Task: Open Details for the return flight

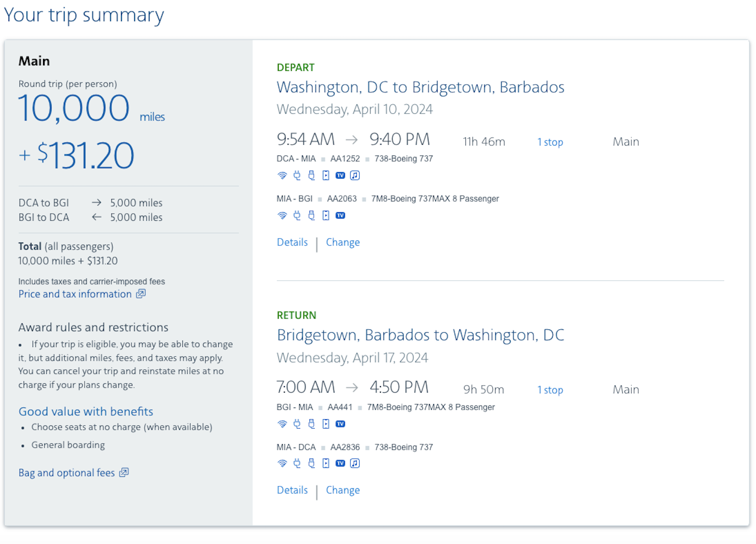Action: click(292, 490)
